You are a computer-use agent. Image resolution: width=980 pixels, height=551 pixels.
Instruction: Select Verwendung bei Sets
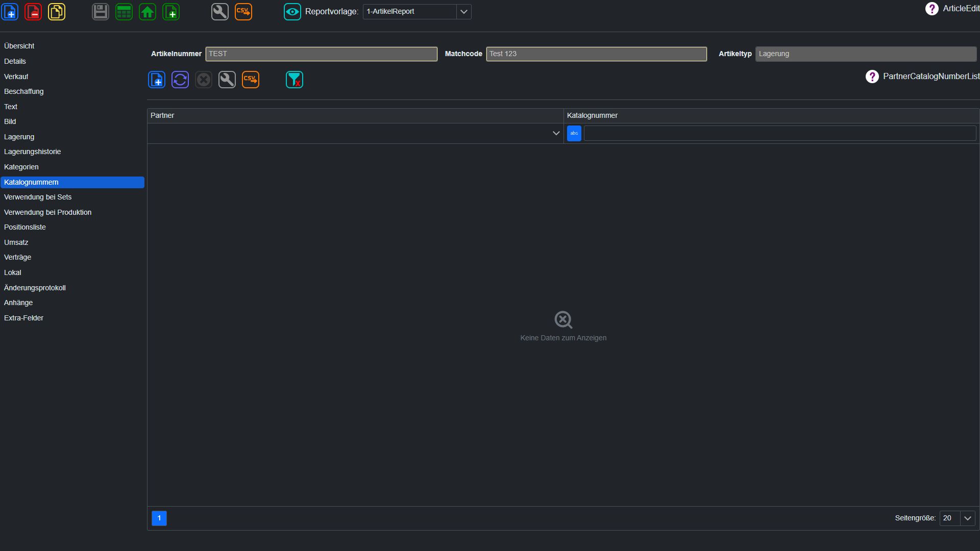pyautogui.click(x=72, y=197)
